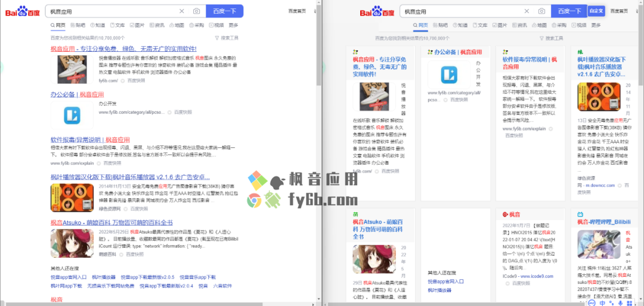Select the 贴吧 tab in the right window

[441, 26]
